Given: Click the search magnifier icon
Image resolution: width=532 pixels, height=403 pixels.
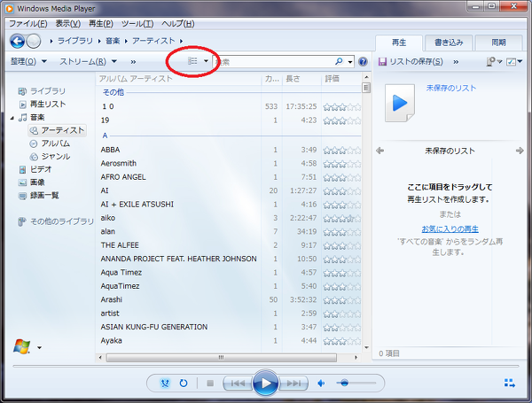Looking at the screenshot, I should tap(339, 62).
